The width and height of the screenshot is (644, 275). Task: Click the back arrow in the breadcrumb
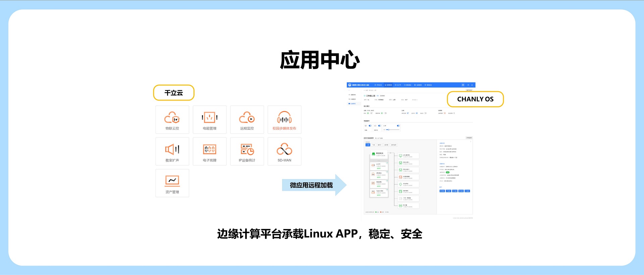[364, 90]
